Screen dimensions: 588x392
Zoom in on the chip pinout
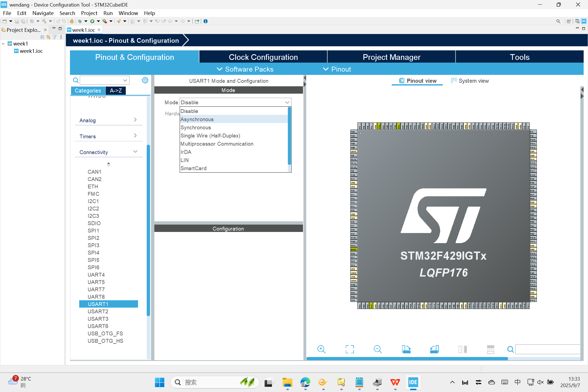pyautogui.click(x=321, y=349)
